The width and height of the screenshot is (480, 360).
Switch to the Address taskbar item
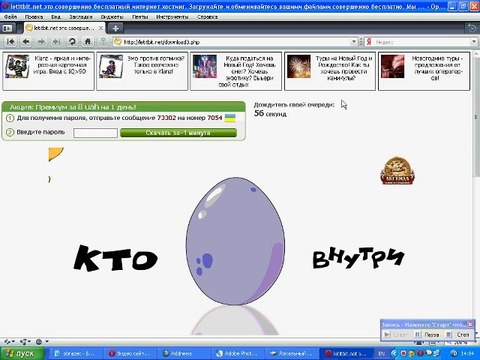coord(184,353)
